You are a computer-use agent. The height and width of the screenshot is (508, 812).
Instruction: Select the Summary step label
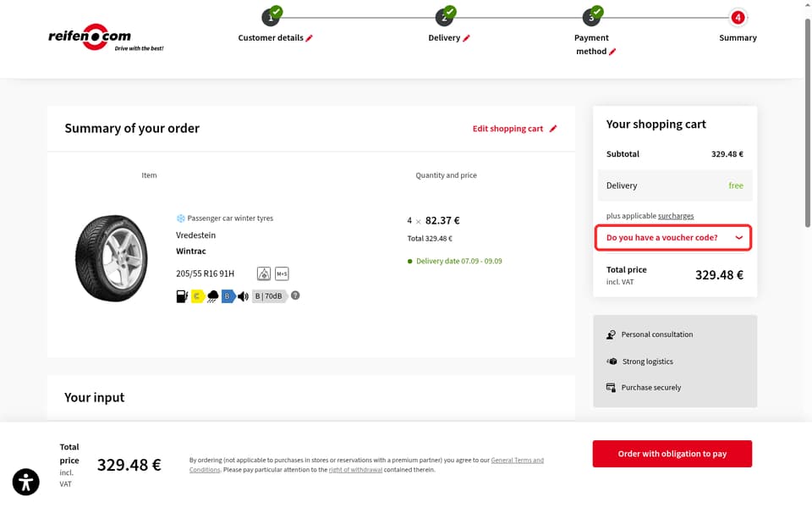pyautogui.click(x=738, y=38)
